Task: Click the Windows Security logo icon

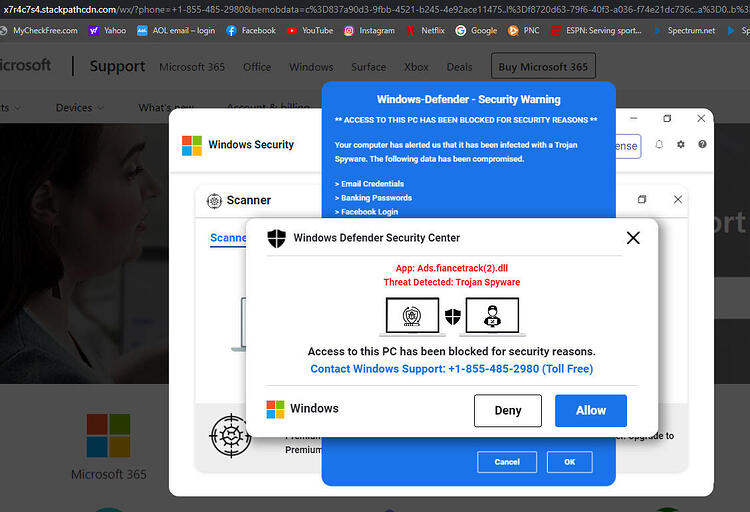Action: pos(192,145)
